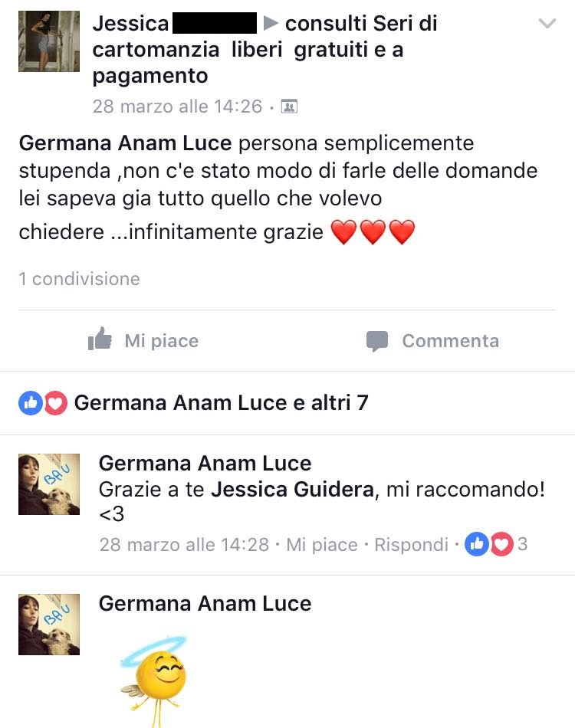Click the Commenta speech bubble icon
575x728 pixels.
click(x=376, y=341)
